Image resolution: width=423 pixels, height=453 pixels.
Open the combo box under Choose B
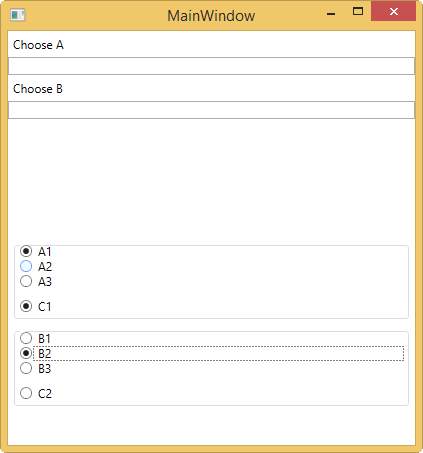pyautogui.click(x=211, y=110)
